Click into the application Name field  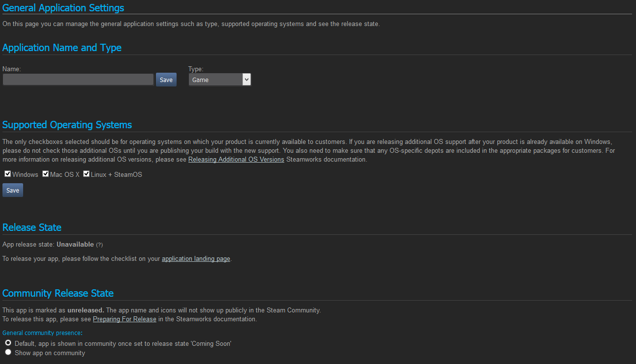coord(78,79)
